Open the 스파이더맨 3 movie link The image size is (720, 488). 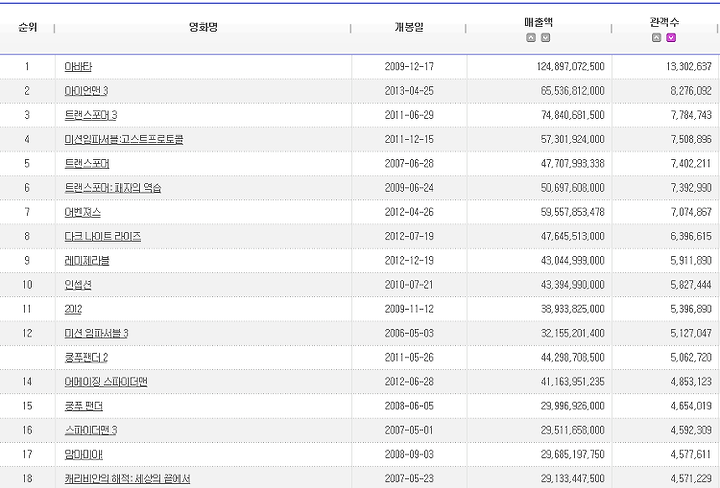91,431
